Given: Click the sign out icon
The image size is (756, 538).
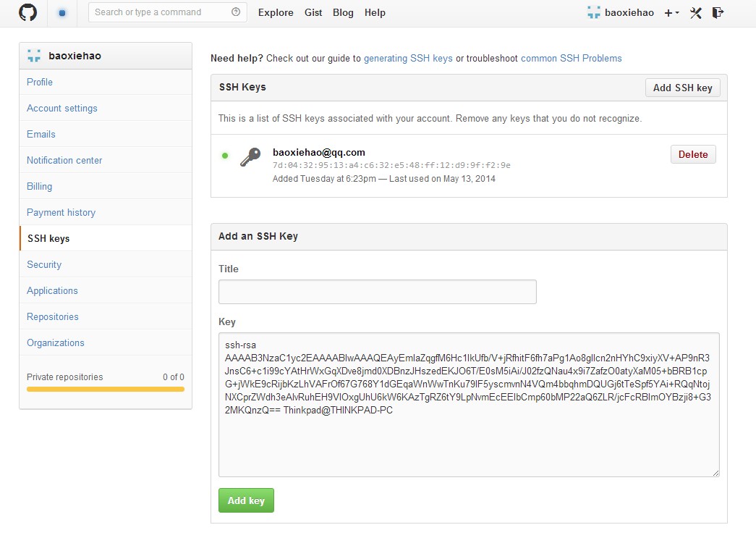Looking at the screenshot, I should 718,12.
